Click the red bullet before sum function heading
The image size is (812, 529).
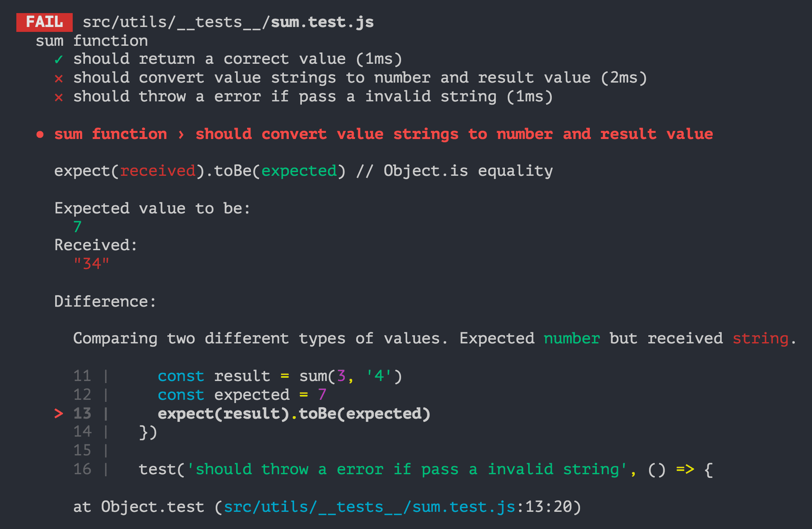(40, 134)
